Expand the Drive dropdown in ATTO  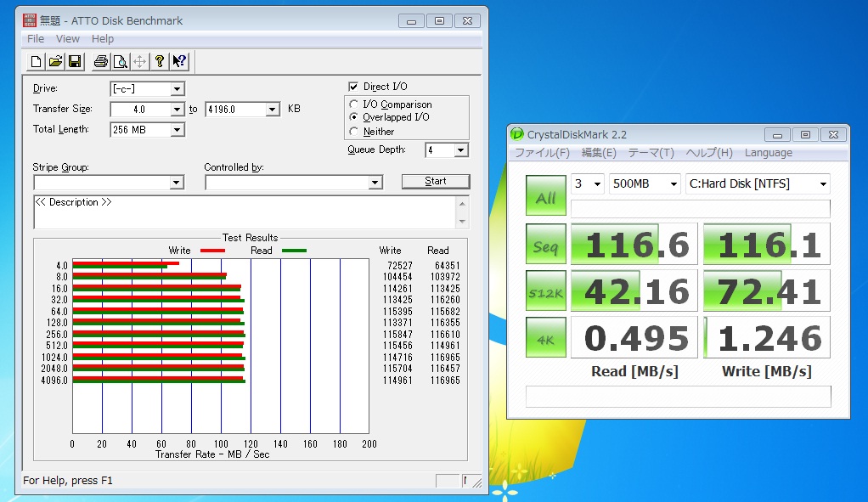tap(178, 89)
